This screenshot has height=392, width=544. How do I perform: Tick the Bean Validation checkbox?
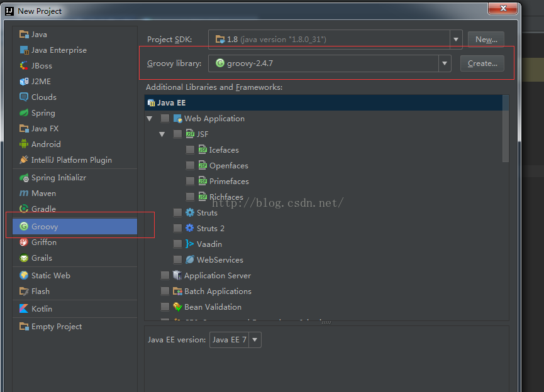coord(165,307)
